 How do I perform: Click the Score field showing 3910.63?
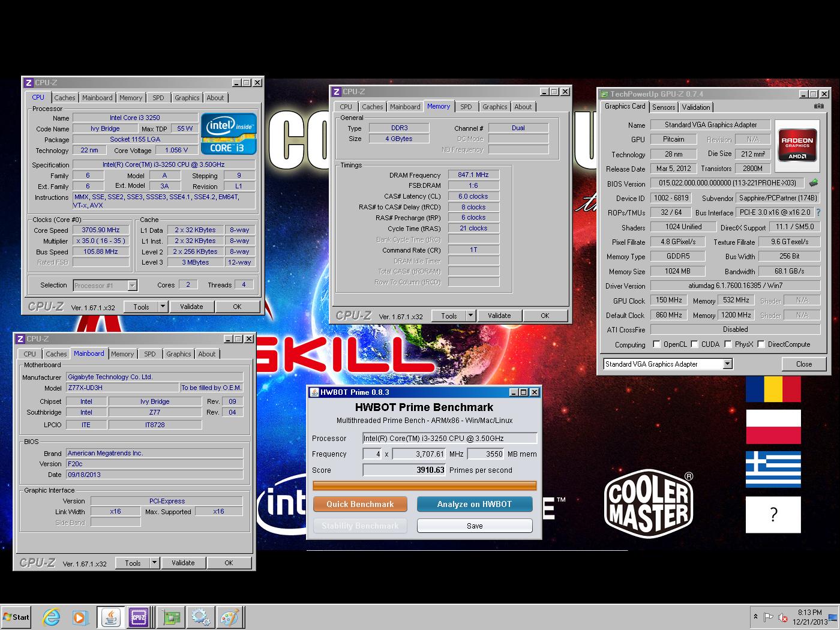pos(404,470)
